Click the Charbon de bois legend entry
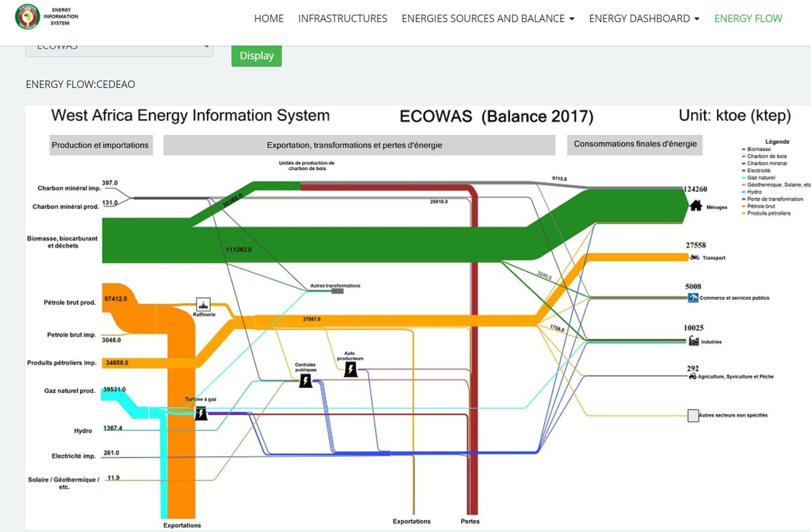The width and height of the screenshot is (811, 532). (764, 156)
